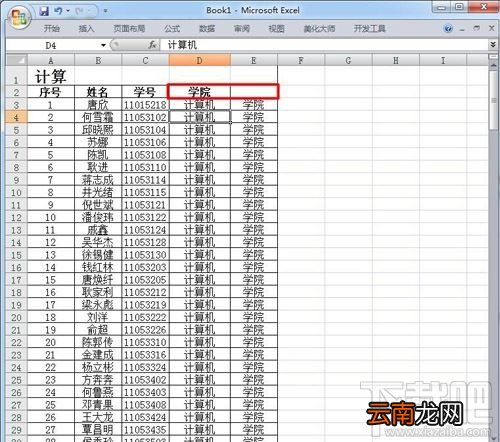Click the Select All corner button
Viewport: 500px width, 442px height.
pos(16,60)
